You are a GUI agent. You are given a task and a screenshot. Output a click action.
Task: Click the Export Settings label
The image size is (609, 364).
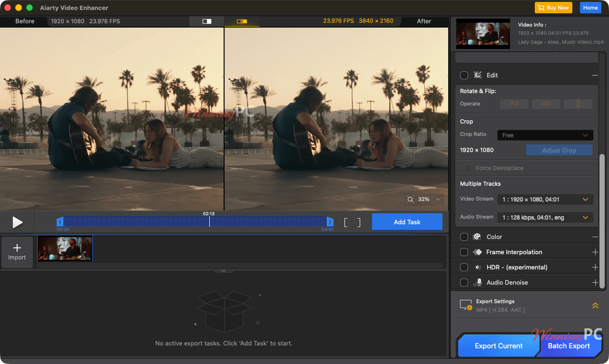[x=495, y=301]
